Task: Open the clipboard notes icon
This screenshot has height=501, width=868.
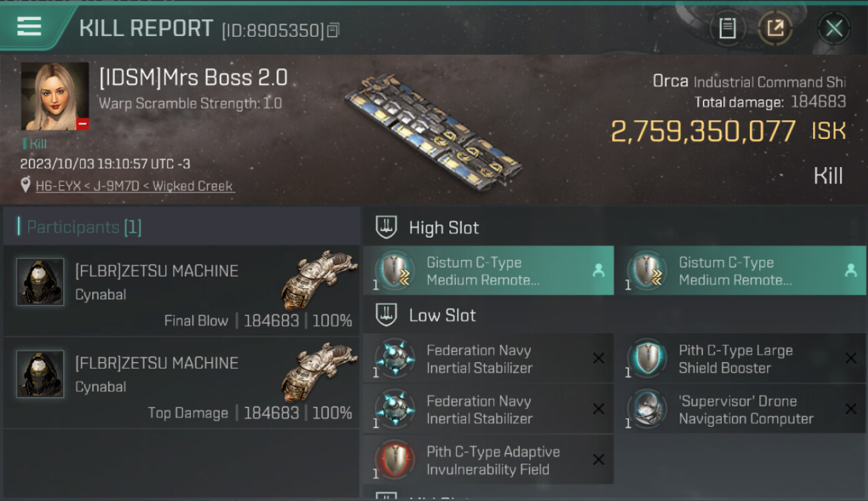Action: pos(727,28)
